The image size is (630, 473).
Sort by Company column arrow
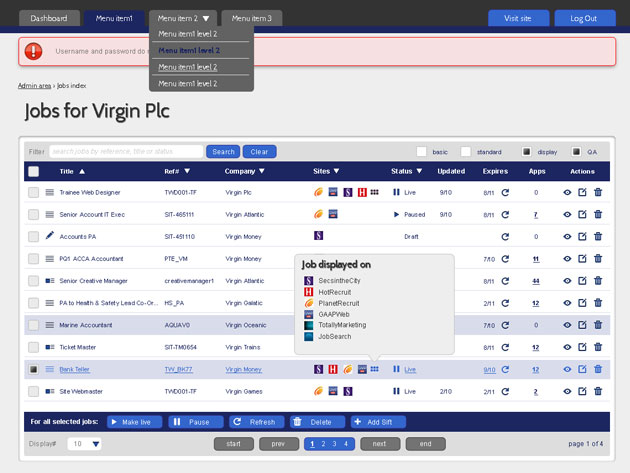262,171
